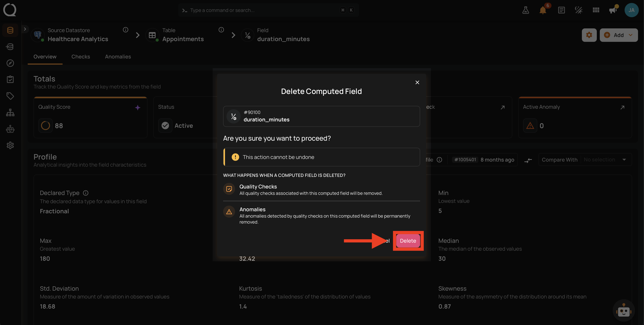Open the JA user avatar menu
This screenshot has height=325, width=644.
(632, 10)
